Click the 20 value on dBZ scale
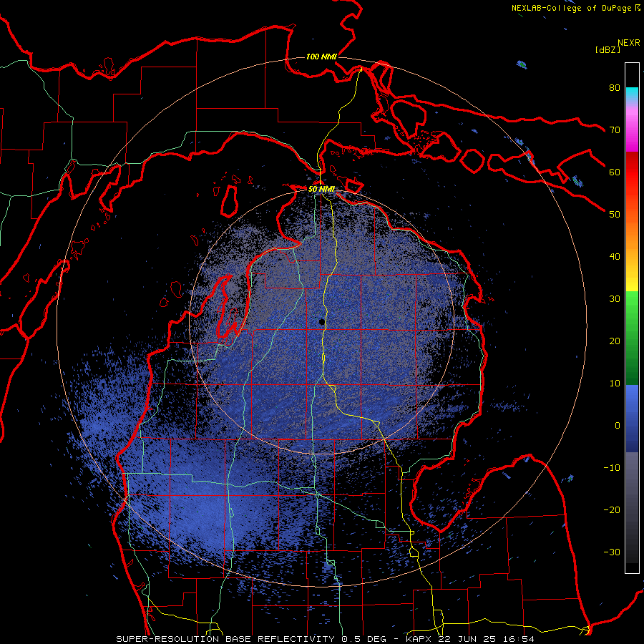The width and height of the screenshot is (644, 644). point(615,341)
